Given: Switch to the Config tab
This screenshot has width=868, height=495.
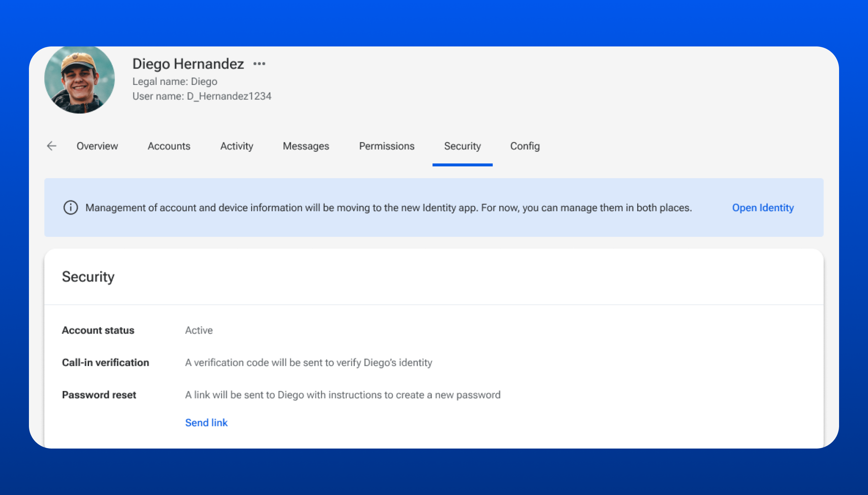Looking at the screenshot, I should pos(525,146).
